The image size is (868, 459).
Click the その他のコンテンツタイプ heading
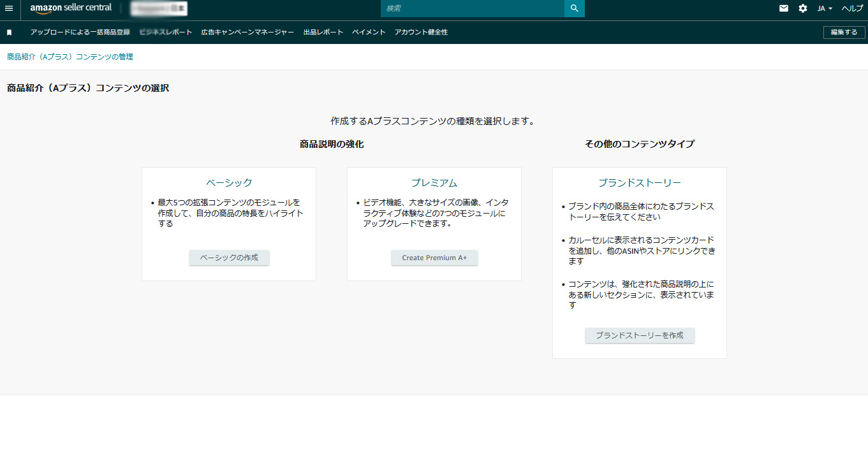pos(640,144)
